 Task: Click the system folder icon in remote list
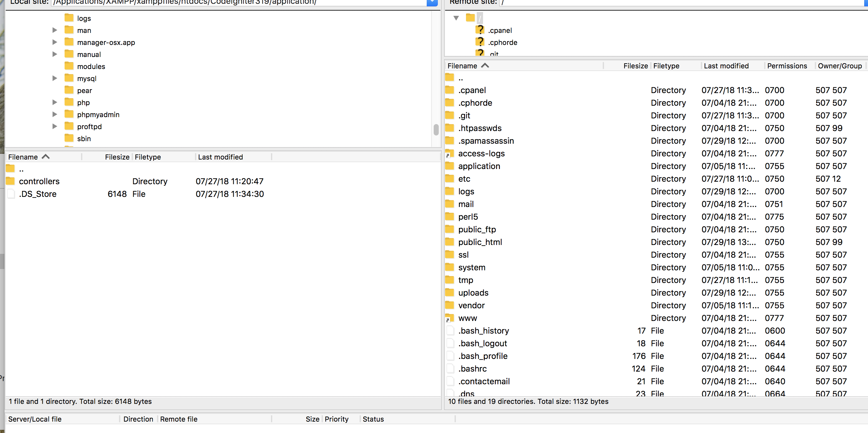[x=450, y=267]
